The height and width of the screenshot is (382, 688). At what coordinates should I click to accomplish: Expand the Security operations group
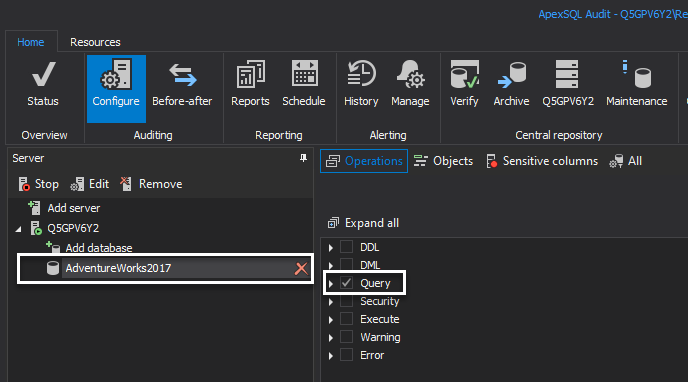[x=331, y=302]
